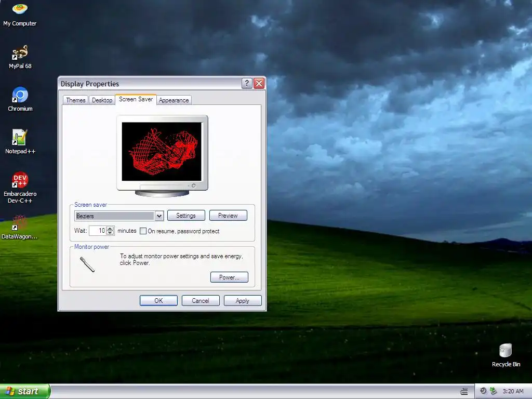This screenshot has height=399, width=532.
Task: Select the Screen Saver tab
Action: coord(136,99)
